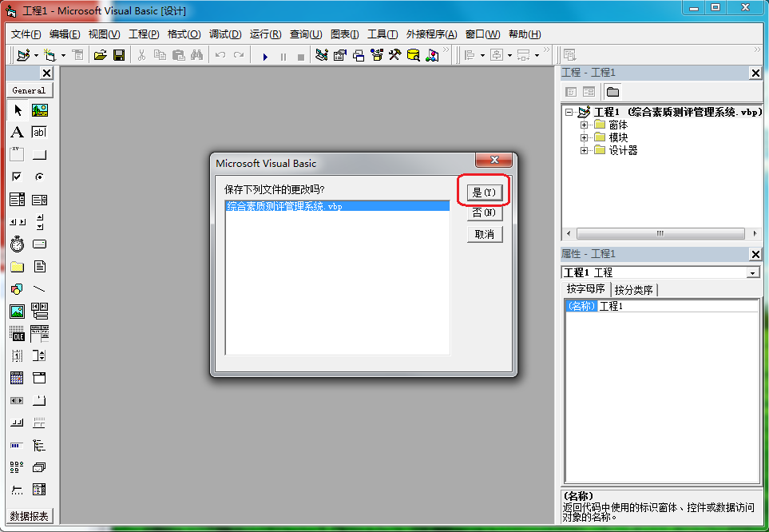Select the OptionButton control in toolbox
This screenshot has height=532, width=769.
tap(39, 177)
